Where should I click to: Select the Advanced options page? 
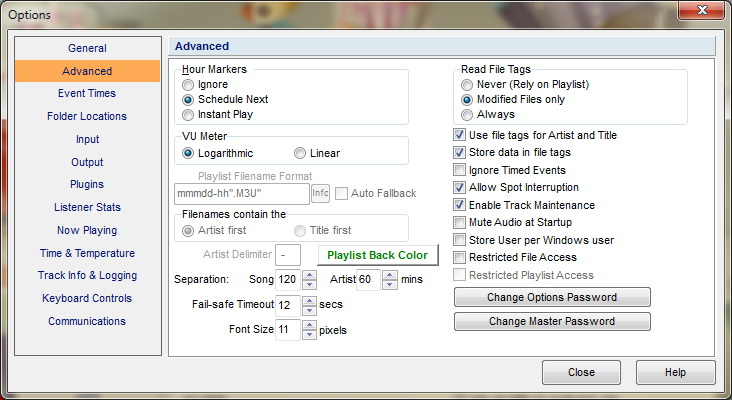(x=87, y=71)
